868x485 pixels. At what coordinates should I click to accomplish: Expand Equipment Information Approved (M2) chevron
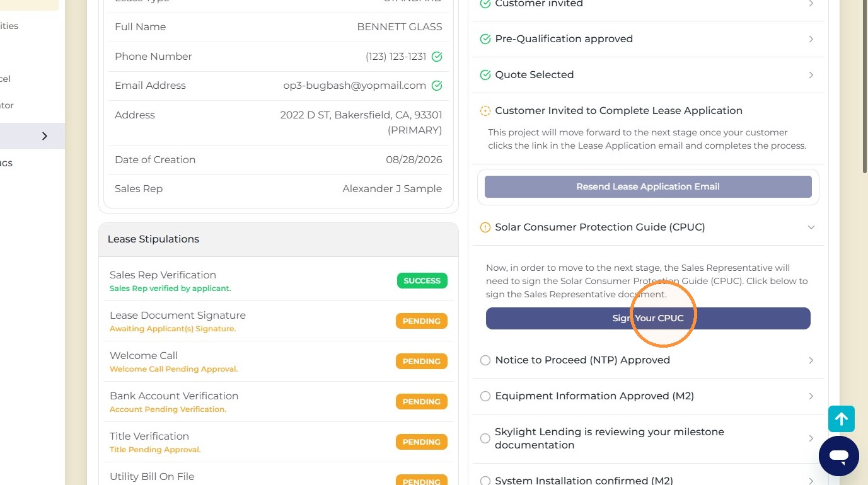[x=811, y=396]
